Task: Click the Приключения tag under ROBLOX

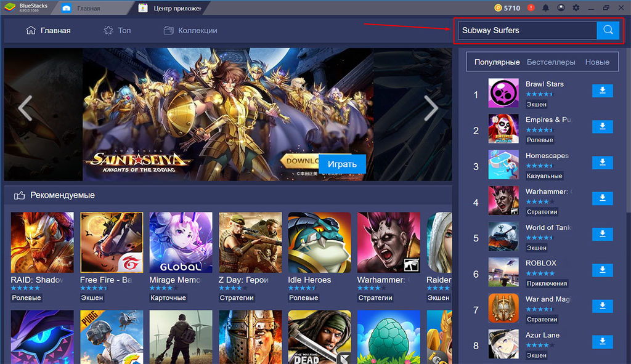Action: (x=547, y=283)
